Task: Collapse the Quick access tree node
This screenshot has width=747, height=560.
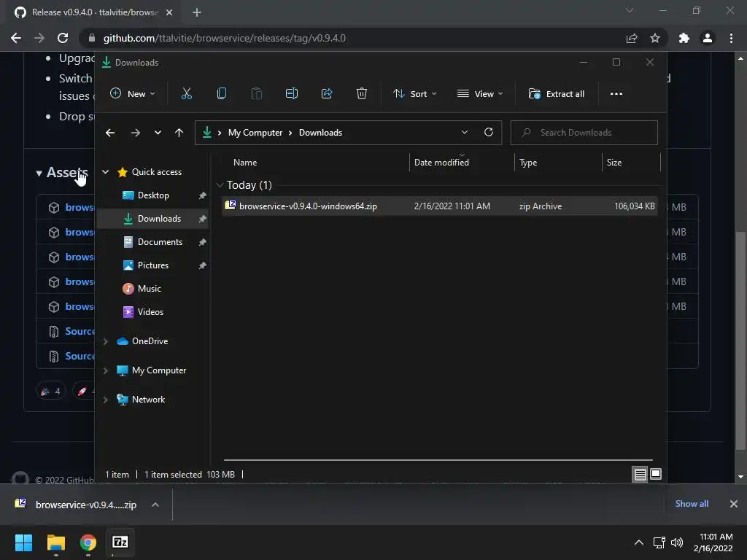Action: click(x=105, y=172)
